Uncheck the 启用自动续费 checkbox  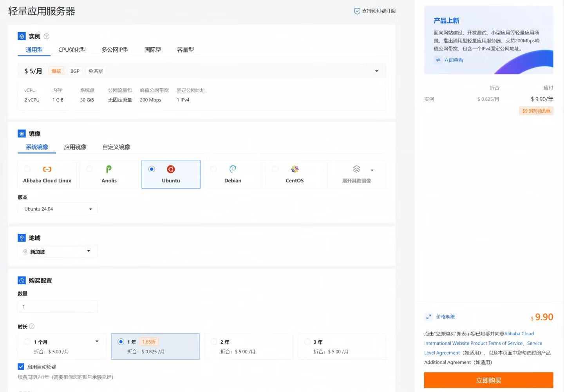[21, 367]
